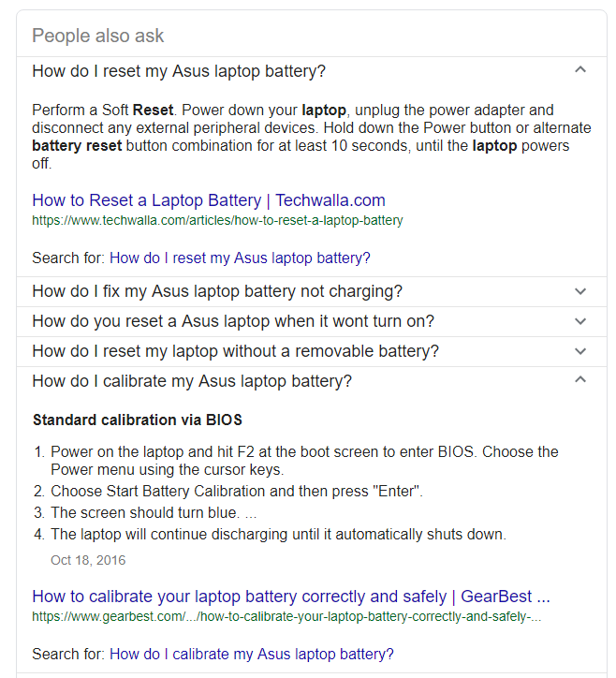The image size is (616, 678).
Task: Click chevron next to wont turn on question
Action: click(x=580, y=321)
